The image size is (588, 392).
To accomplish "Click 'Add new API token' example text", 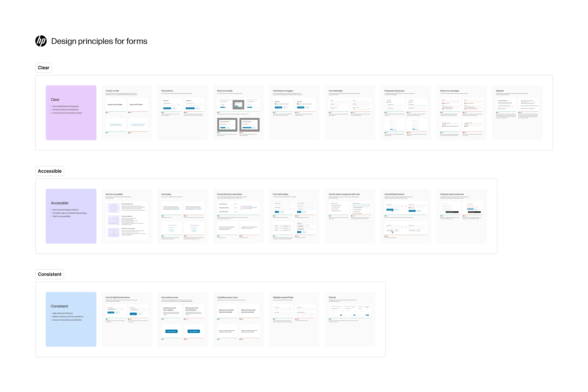I will point(136,104).
